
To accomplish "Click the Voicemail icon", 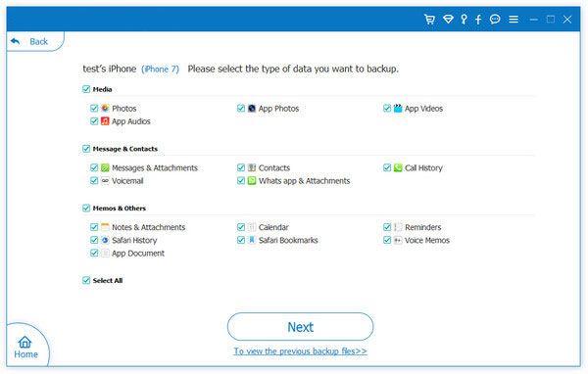I will pyautogui.click(x=105, y=180).
